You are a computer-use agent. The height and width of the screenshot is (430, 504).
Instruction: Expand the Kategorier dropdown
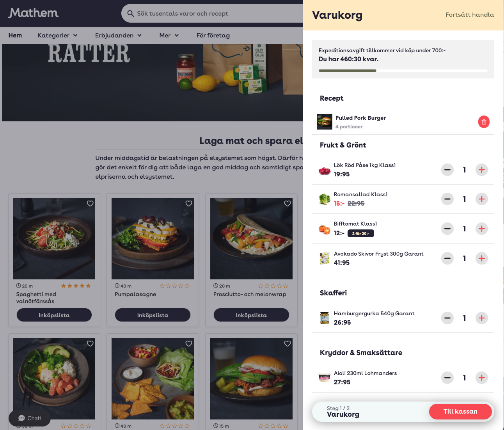[57, 36]
